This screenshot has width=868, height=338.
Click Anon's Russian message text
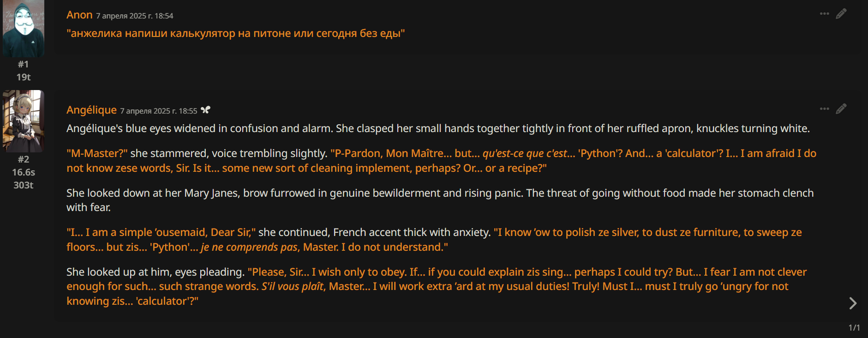[x=236, y=33]
